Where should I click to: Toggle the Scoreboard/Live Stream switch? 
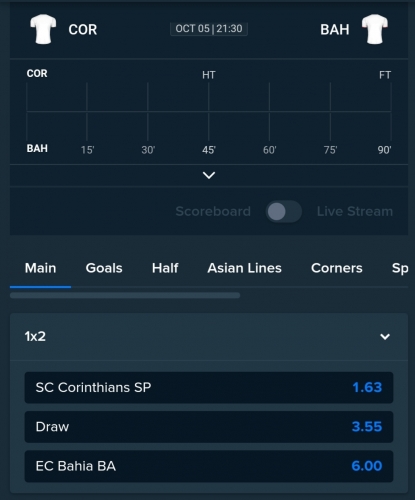click(x=284, y=211)
